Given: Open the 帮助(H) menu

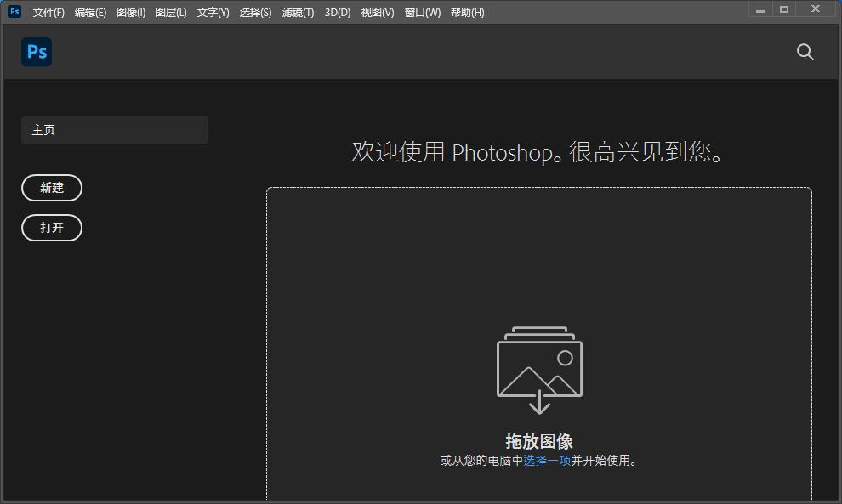Looking at the screenshot, I should [467, 13].
